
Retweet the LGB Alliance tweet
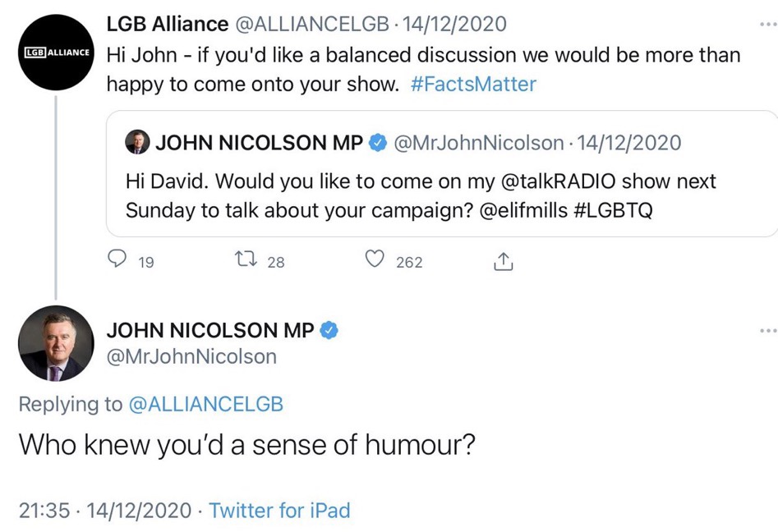click(246, 261)
